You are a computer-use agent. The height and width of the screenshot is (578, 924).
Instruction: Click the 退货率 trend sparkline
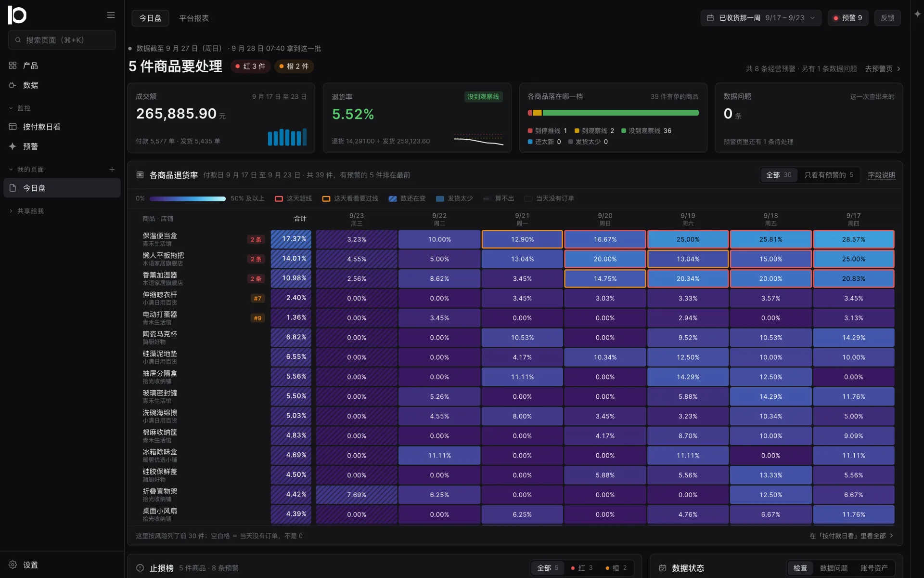click(x=478, y=140)
